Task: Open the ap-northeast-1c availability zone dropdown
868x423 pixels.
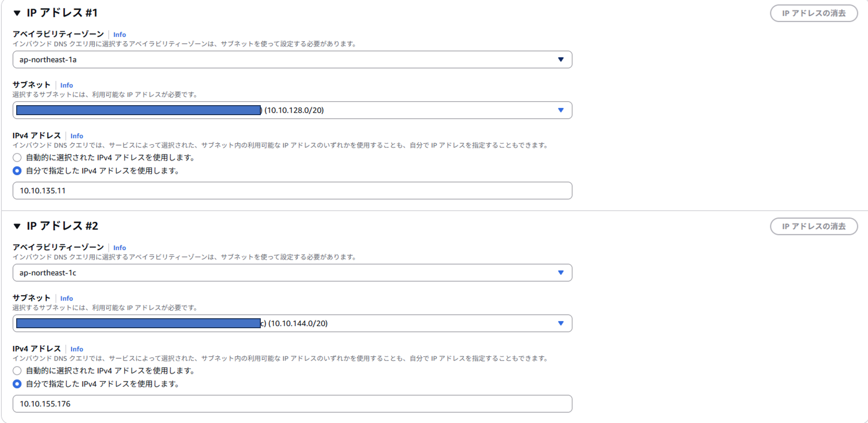Action: click(x=292, y=273)
